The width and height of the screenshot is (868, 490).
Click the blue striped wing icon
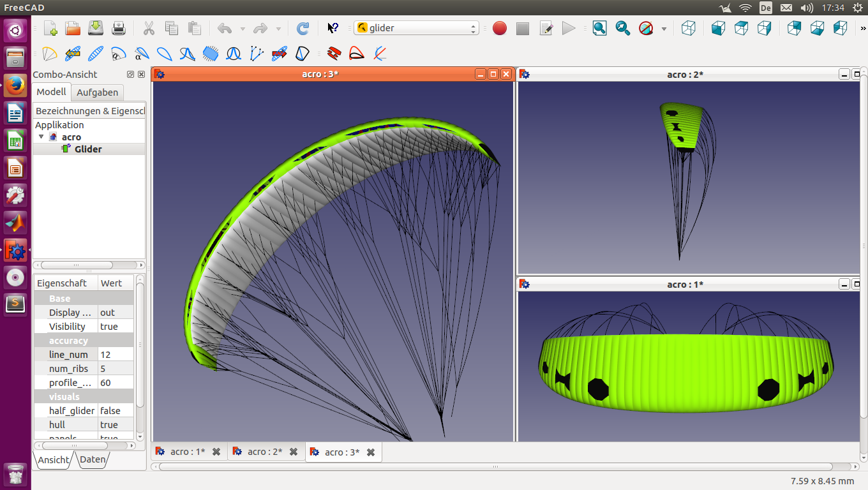(x=96, y=54)
